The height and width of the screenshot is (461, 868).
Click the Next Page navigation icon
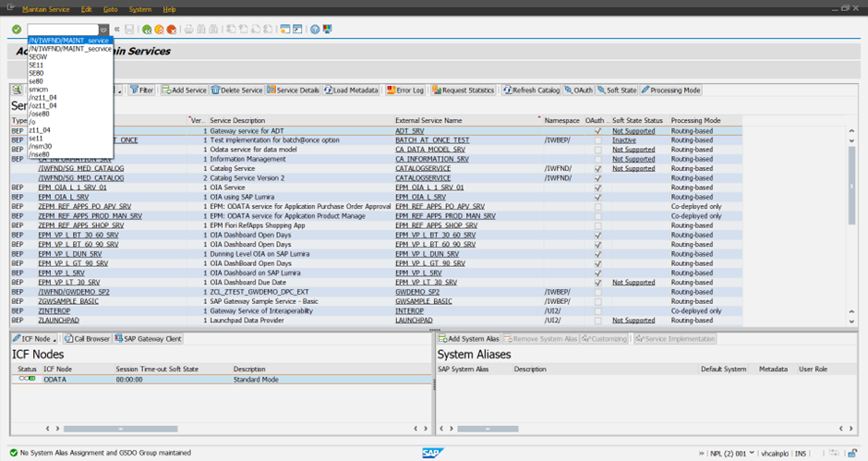tap(255, 30)
